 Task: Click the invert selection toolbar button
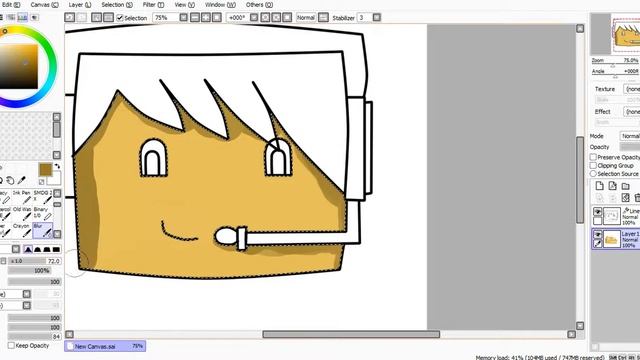108,18
